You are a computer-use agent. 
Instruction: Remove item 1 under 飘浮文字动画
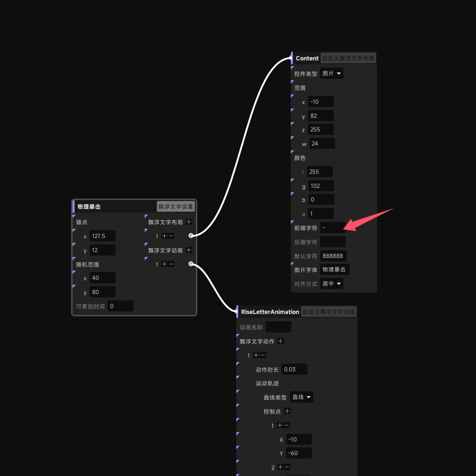coord(171,264)
